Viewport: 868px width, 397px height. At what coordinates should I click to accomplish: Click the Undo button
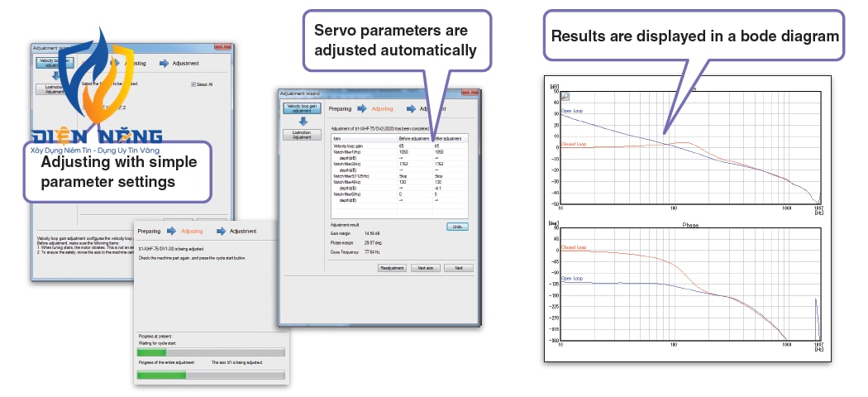(x=457, y=227)
